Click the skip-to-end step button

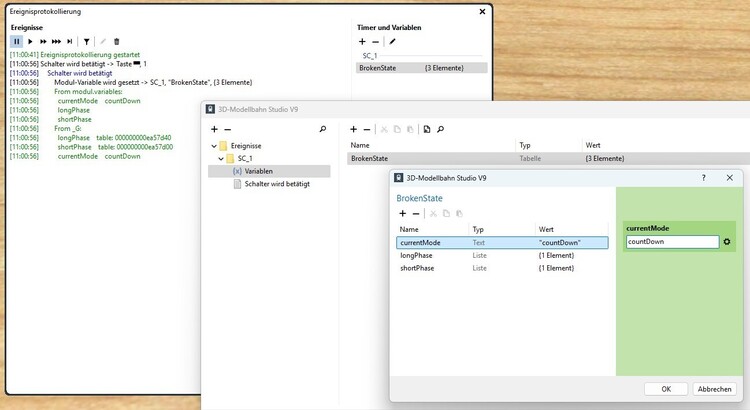click(70, 42)
